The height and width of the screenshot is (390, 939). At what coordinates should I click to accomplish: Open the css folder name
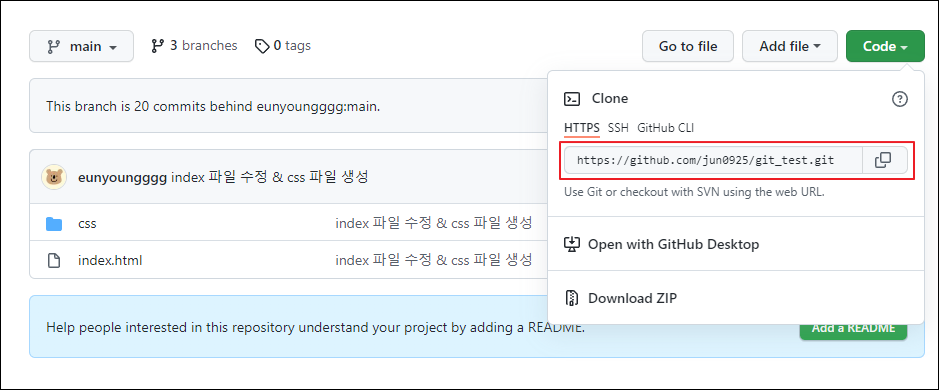click(87, 224)
